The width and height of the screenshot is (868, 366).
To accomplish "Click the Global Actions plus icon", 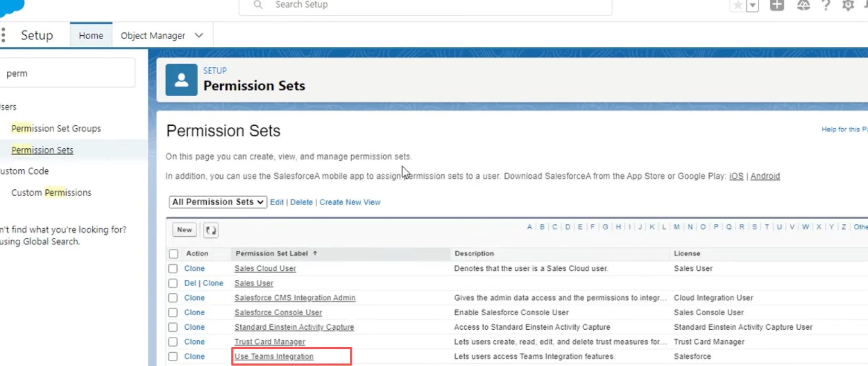I will coord(777,5).
